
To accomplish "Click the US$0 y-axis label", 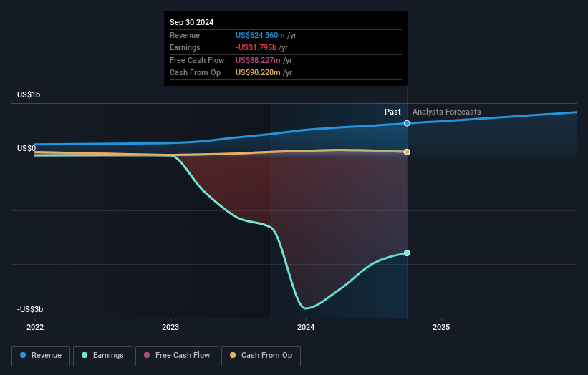I will (26, 148).
